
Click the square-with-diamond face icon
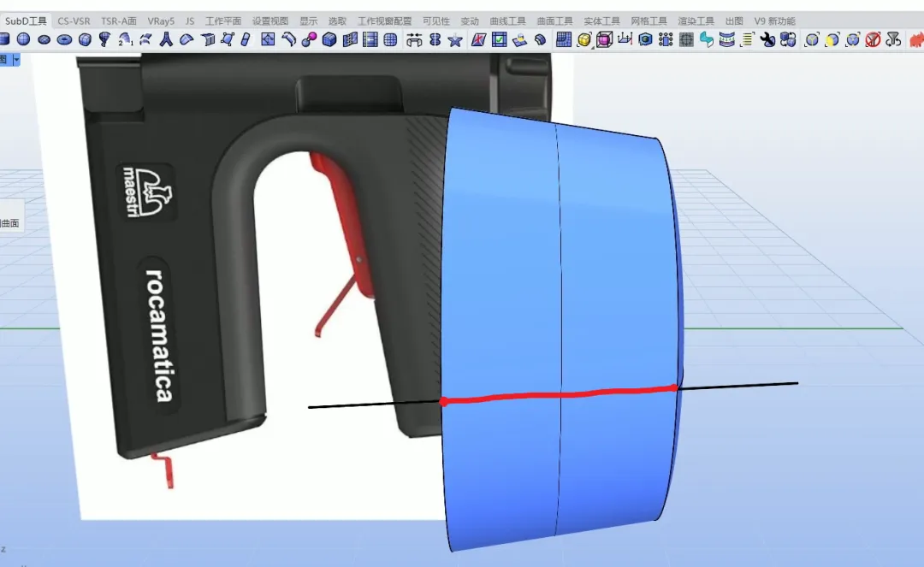268,39
